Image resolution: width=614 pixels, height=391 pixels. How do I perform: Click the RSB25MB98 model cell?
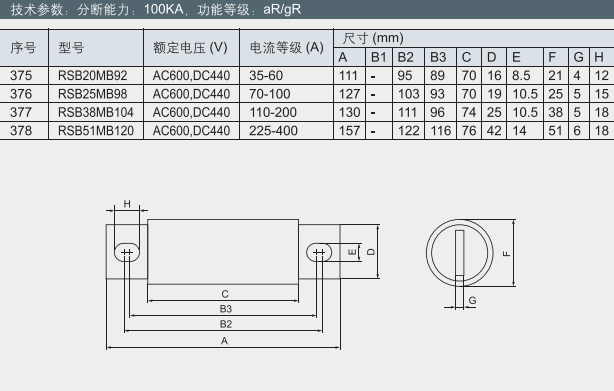point(96,94)
